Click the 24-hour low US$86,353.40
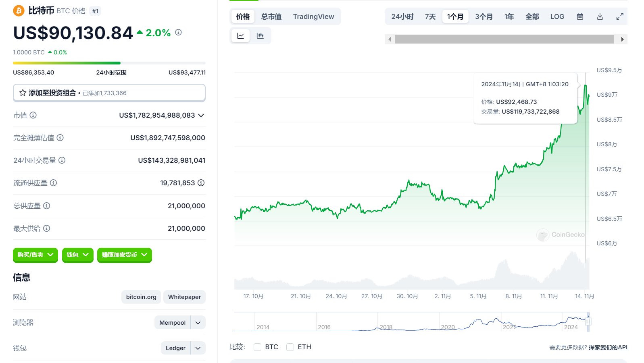The width and height of the screenshot is (644, 363). (33, 73)
